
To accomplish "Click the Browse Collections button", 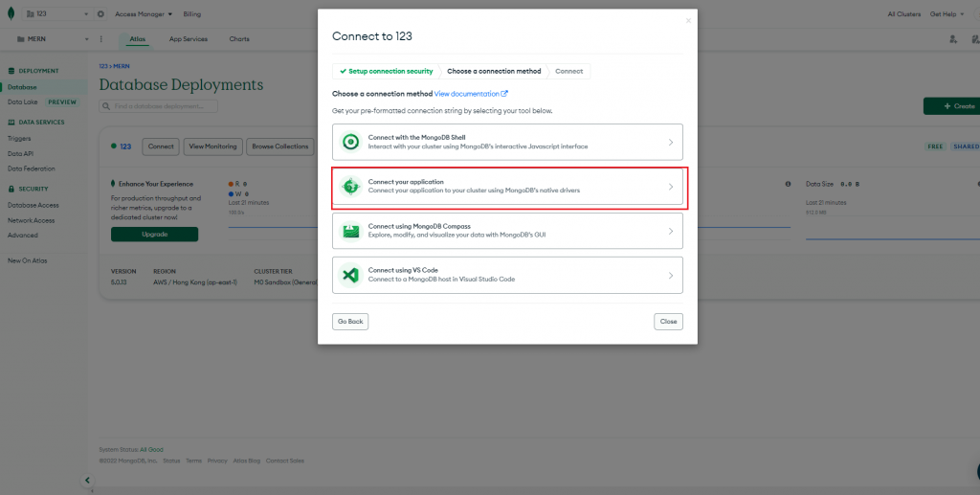I will tap(280, 146).
